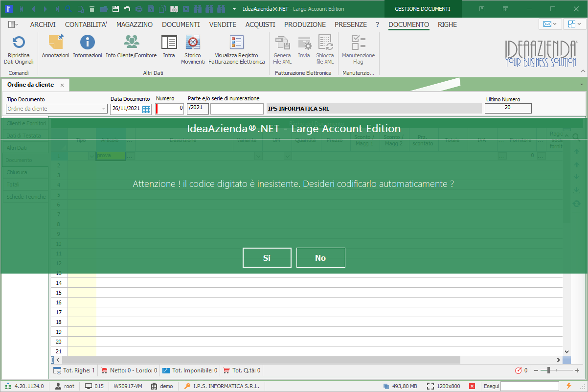This screenshot has height=392, width=588.
Task: Click the ribbon display options icon
Action: tap(506, 9)
